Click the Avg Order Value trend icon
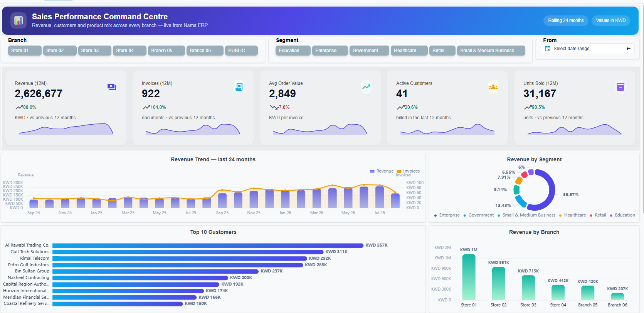Viewport: 644px width, 313px height. tap(366, 87)
